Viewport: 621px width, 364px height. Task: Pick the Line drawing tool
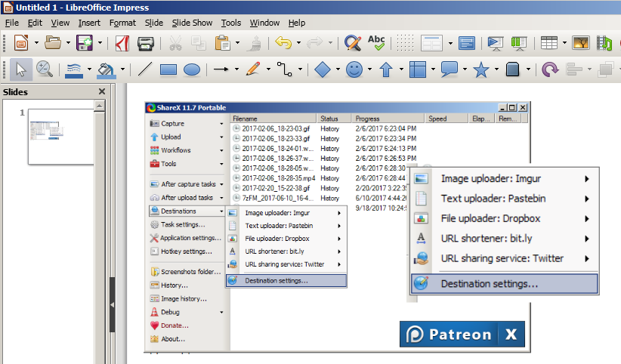(144, 69)
